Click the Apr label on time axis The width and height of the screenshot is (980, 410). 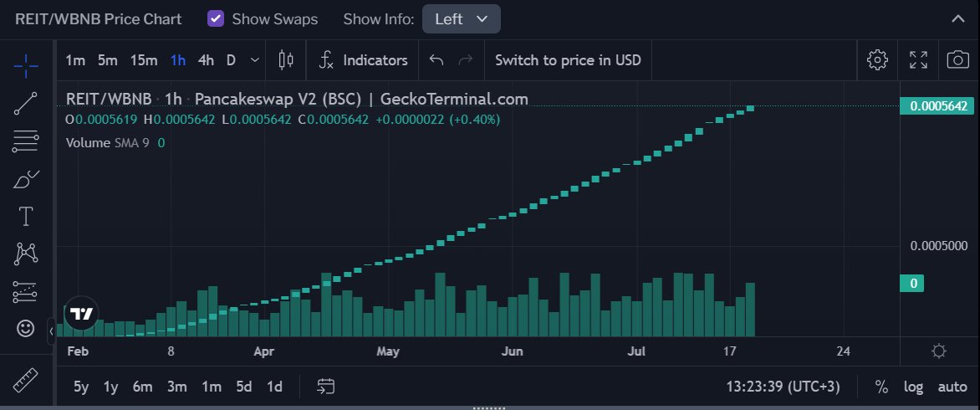263,351
